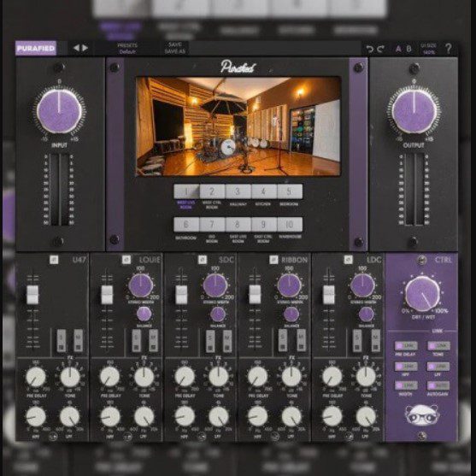Toggle the Pre Delay link switch
Image resolution: width=476 pixels, height=476 pixels.
pos(406,346)
